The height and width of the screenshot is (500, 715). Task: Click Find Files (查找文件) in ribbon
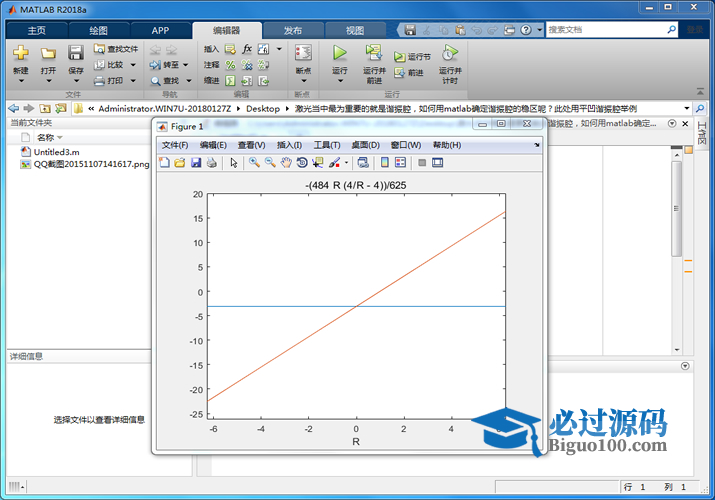click(x=116, y=49)
